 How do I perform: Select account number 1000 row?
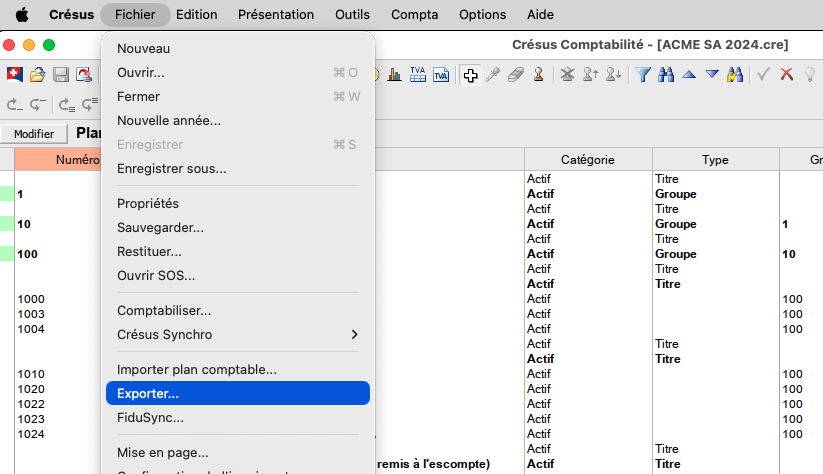(x=31, y=299)
